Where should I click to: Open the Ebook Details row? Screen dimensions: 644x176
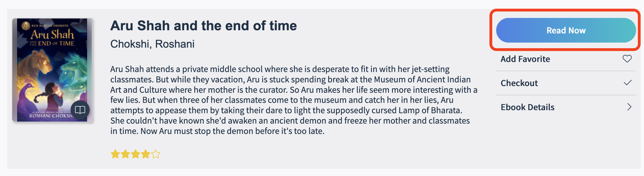click(528, 107)
